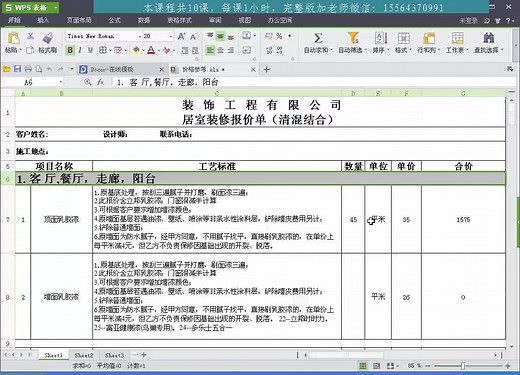Click the Paste (粘贴) clipboard icon
Viewport: 520px width, 375px height.
(13, 38)
